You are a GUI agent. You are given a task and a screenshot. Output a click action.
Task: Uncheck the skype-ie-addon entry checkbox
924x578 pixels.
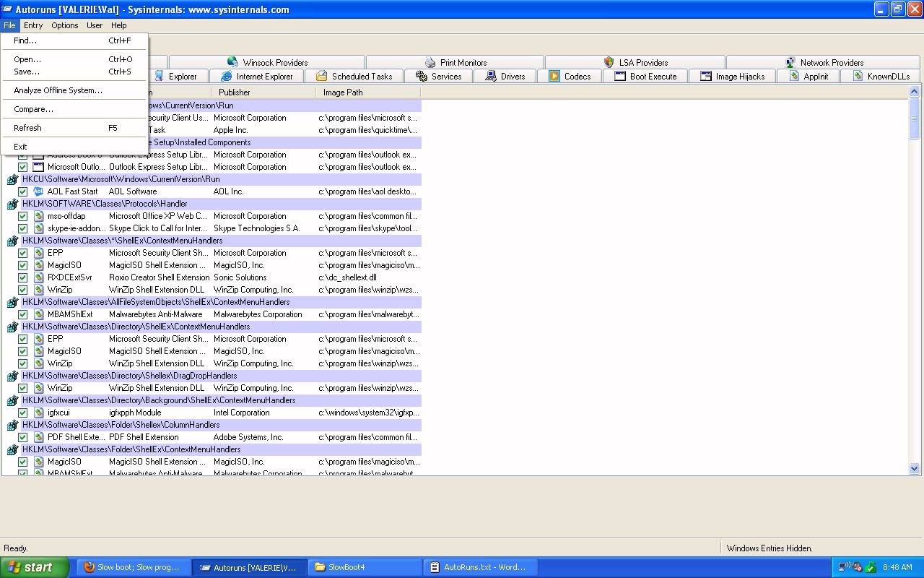pyautogui.click(x=22, y=228)
